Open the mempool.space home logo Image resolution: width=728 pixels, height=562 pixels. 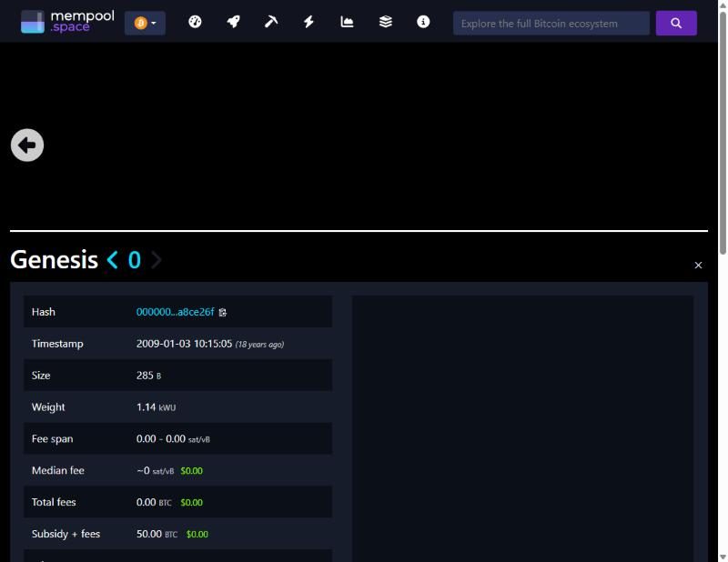click(67, 22)
